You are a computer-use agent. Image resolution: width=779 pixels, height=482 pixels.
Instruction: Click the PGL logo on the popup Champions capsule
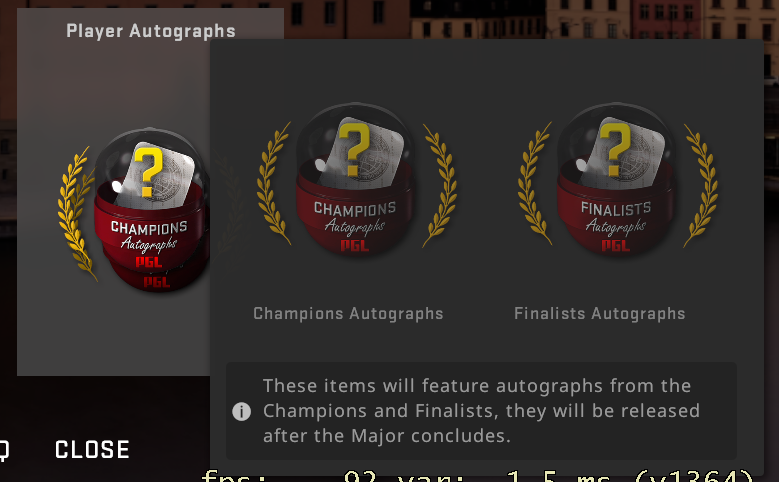[355, 245]
